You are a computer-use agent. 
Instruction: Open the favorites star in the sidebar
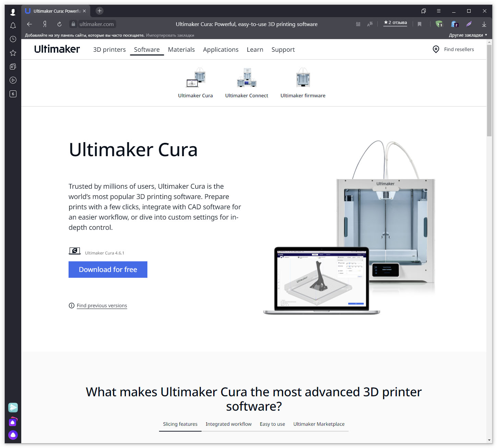tap(13, 53)
